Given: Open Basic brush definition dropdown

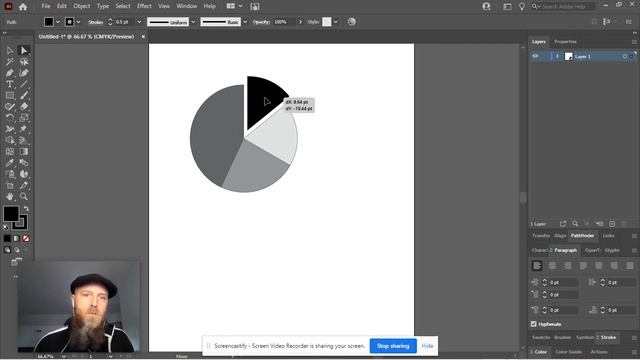Looking at the screenshot, I should (x=245, y=22).
